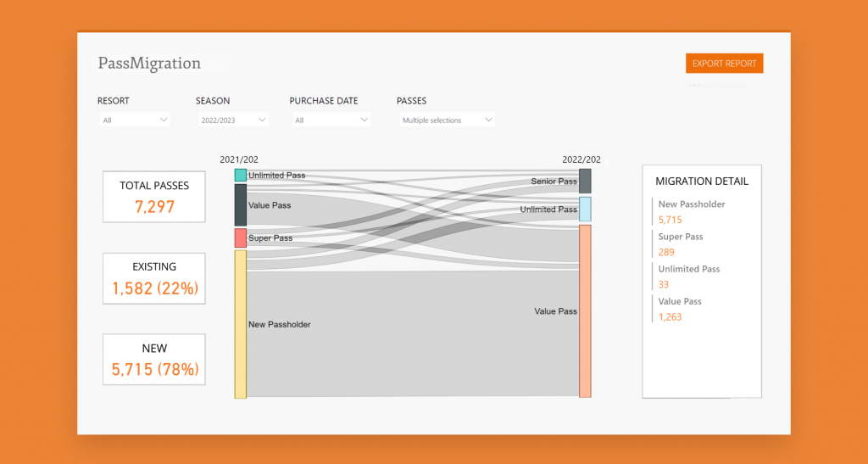
Task: Click the yellow New Passholder source node
Action: pos(241,323)
